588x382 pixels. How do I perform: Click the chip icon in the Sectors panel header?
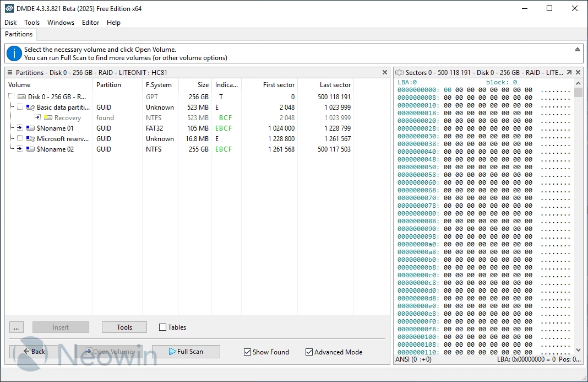399,73
